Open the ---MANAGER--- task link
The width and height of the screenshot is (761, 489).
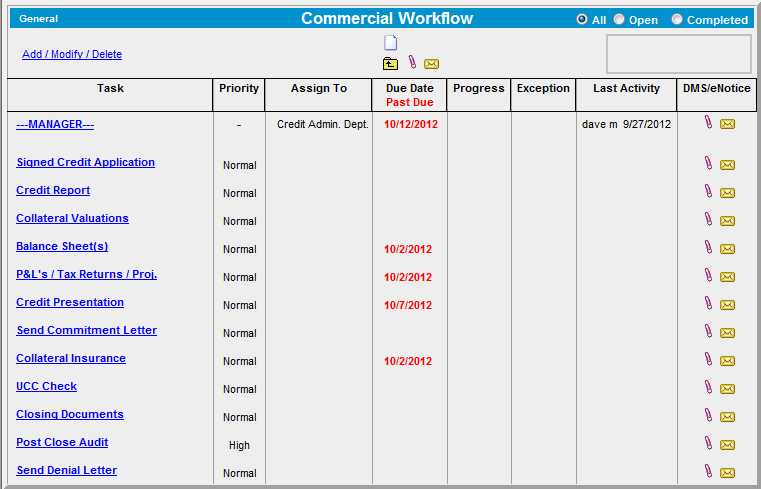point(55,125)
